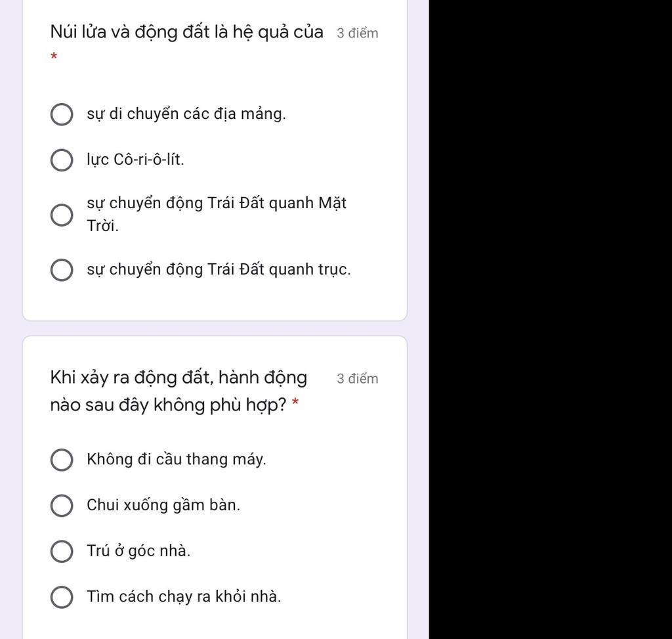Select radio 'Tìm cách chạy ra khỏi nhà'

(x=62, y=598)
